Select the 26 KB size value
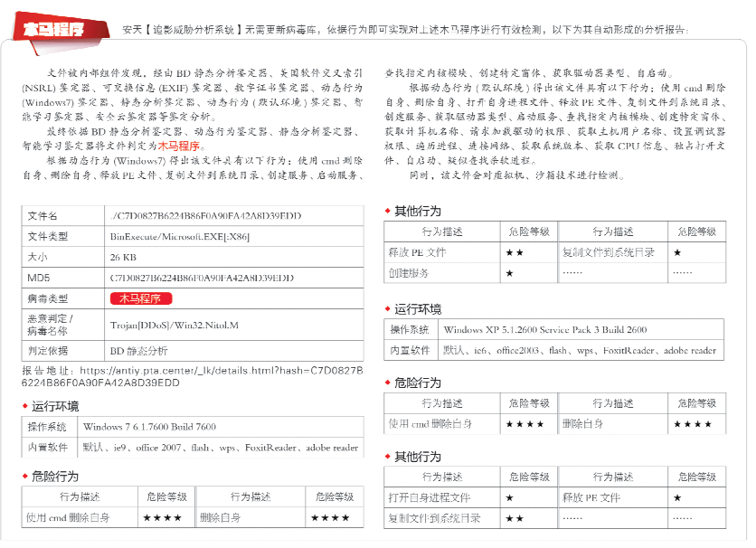Viewport: 756px width, 548px height. tap(123, 258)
